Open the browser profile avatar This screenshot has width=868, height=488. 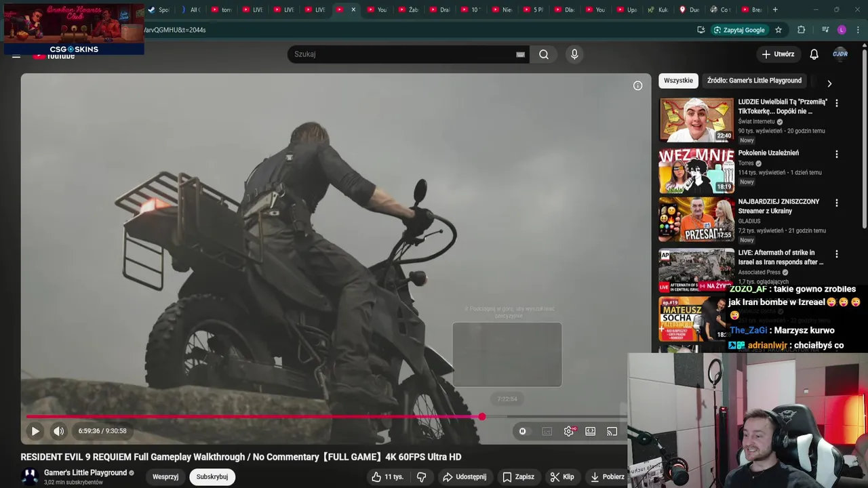(842, 30)
